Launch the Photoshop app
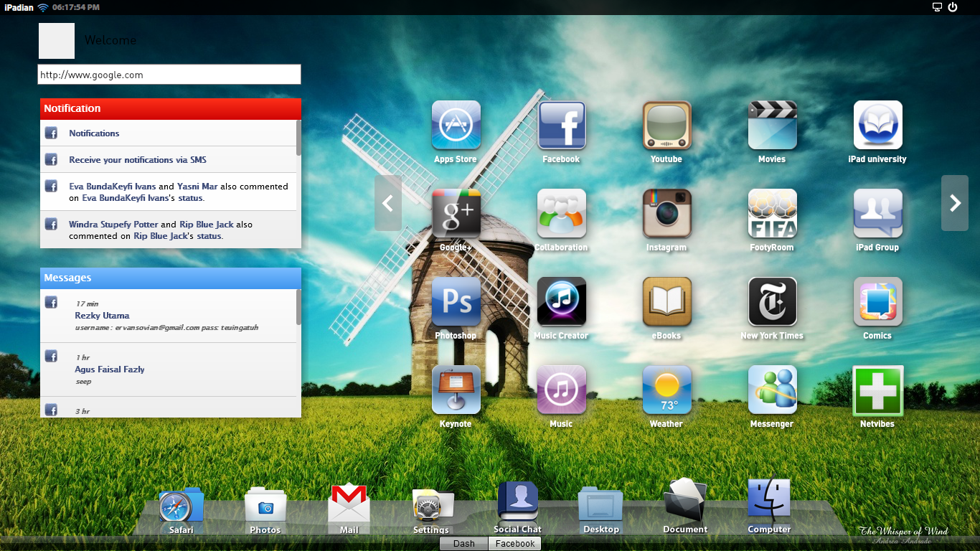Viewport: 980px width, 551px height. coord(456,301)
